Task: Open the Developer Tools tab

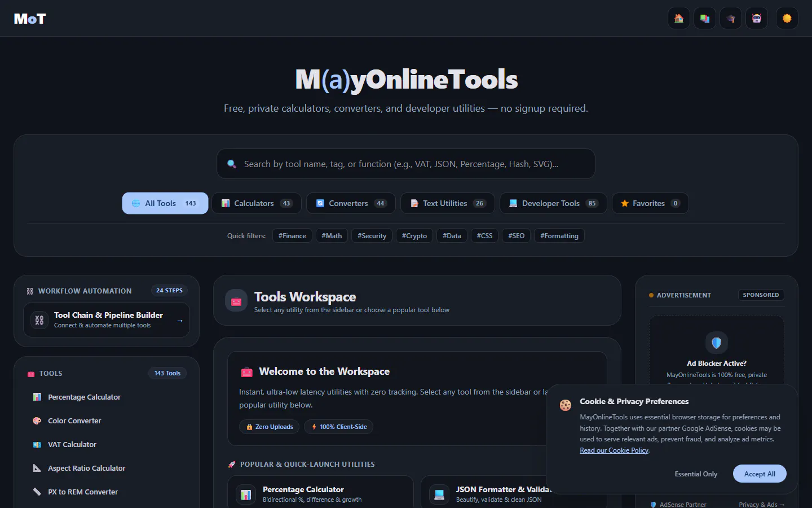Action: pos(553,203)
